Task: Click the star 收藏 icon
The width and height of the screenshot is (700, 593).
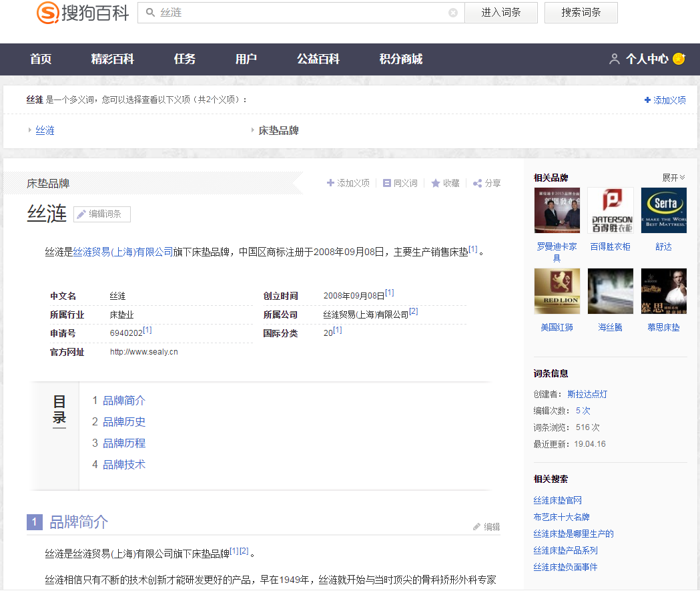Action: pyautogui.click(x=436, y=183)
